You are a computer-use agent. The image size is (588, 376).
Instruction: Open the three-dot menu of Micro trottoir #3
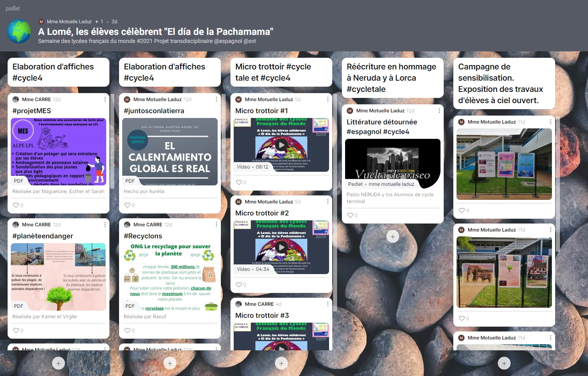coord(328,304)
